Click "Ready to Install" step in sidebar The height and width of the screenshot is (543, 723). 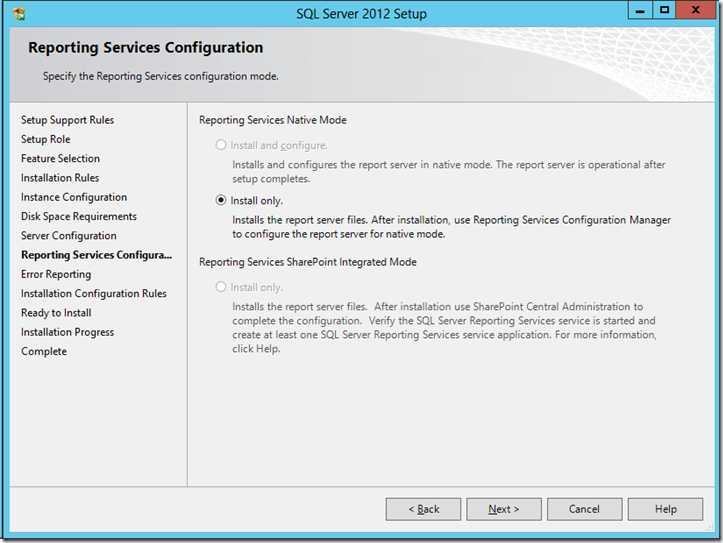coord(56,313)
